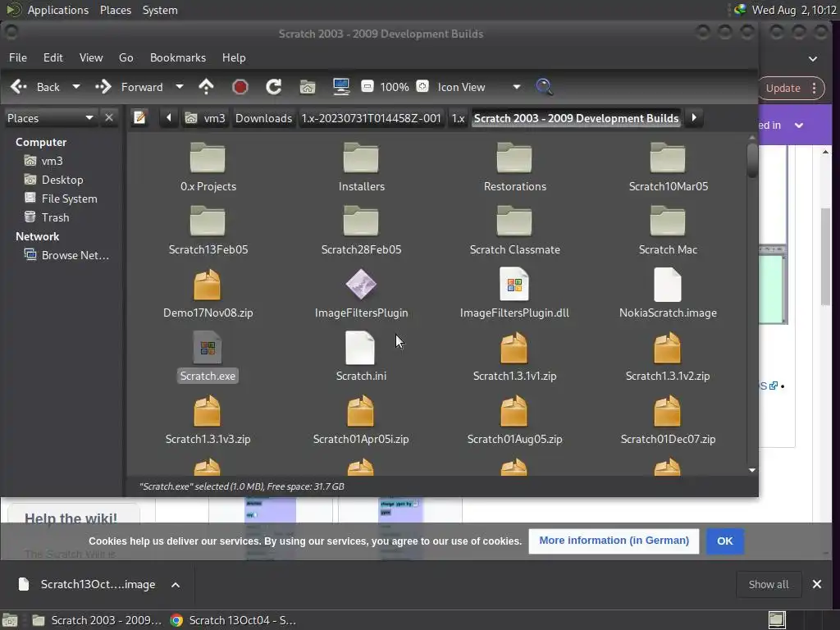Select Scratch01Dec07.zip archive

tap(668, 420)
